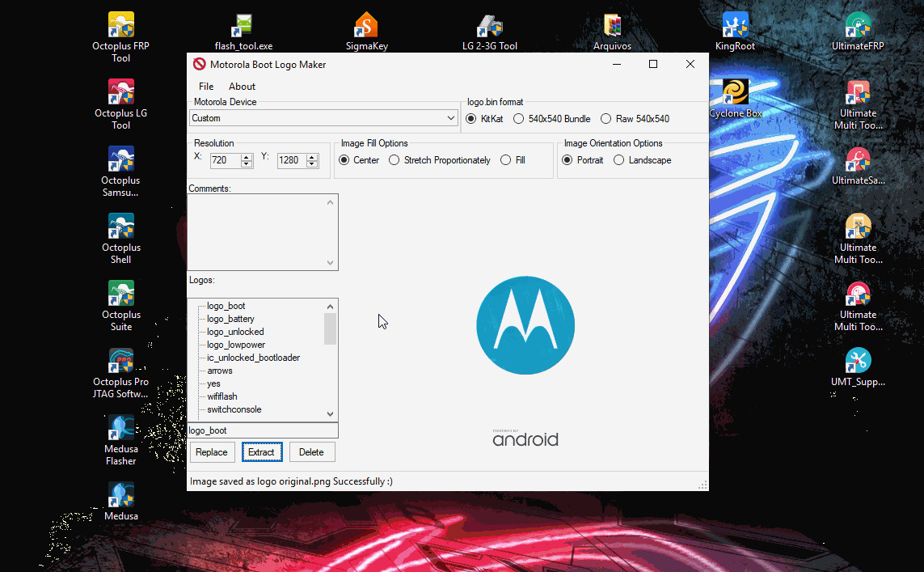Increase the Y resolution value
The width and height of the screenshot is (924, 572).
[x=312, y=157]
